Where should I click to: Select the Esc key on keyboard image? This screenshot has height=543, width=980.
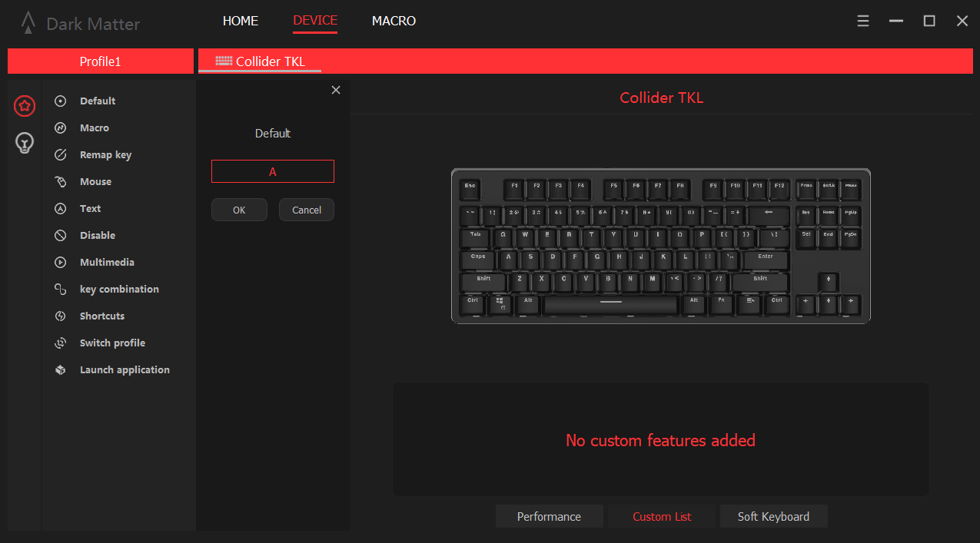pos(470,189)
